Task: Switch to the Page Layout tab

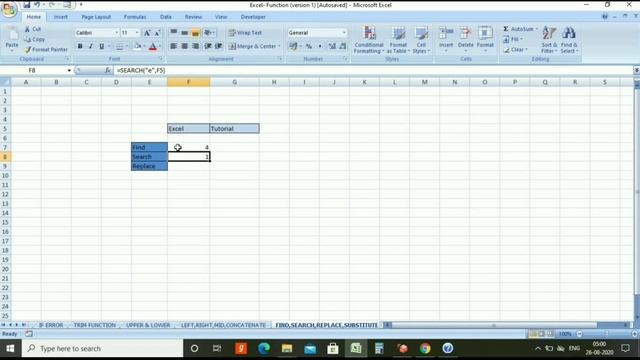Action: tap(96, 17)
